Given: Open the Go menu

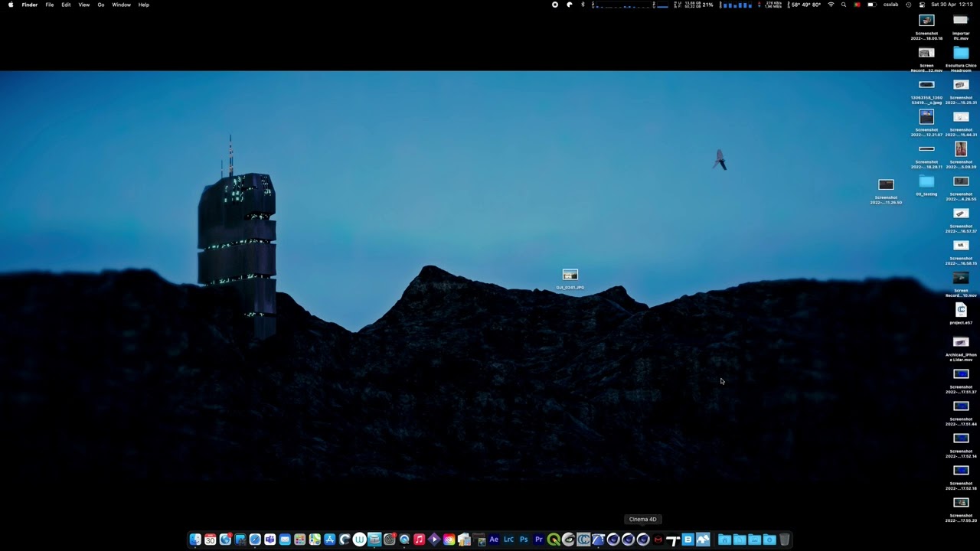Looking at the screenshot, I should (100, 5).
